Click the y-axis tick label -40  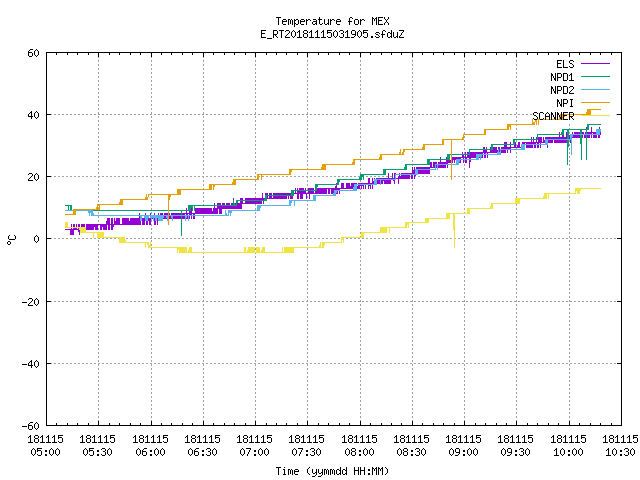point(31,364)
